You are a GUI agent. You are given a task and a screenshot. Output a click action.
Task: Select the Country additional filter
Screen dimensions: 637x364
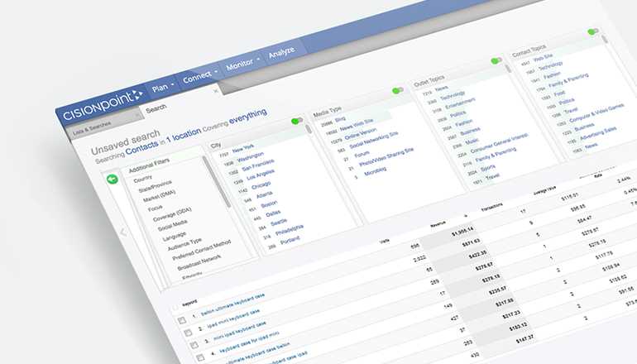coord(142,179)
